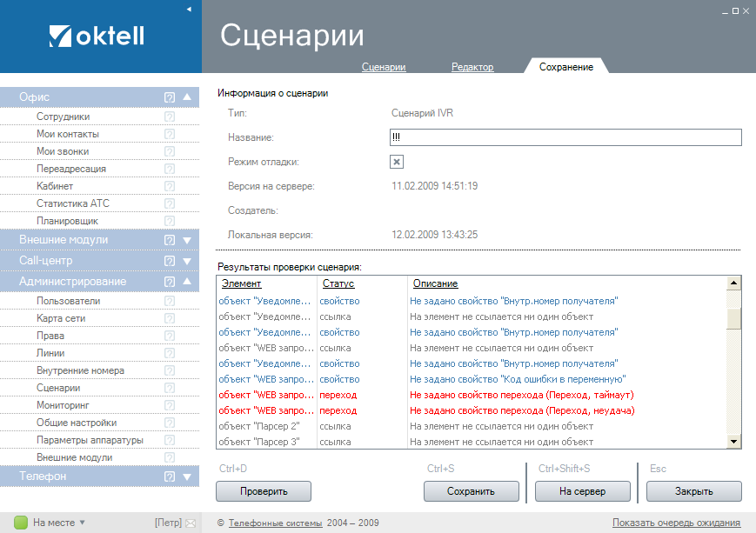Click help icon beside Переадресация
This screenshot has height=533, width=756.
tap(170, 169)
